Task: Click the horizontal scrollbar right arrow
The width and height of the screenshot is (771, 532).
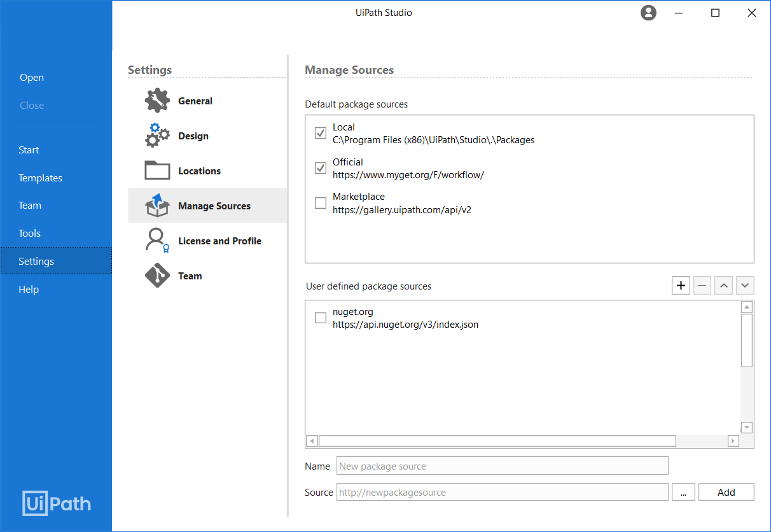Action: pyautogui.click(x=733, y=441)
